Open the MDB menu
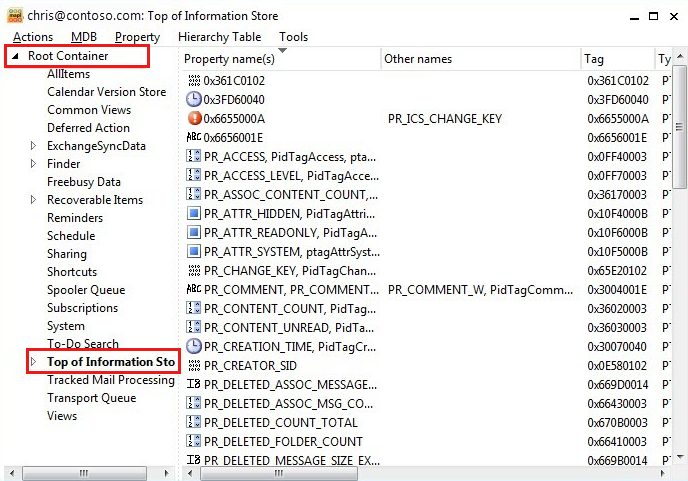 (84, 37)
